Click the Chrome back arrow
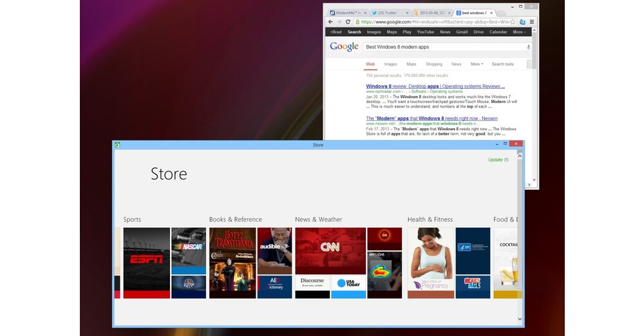The width and height of the screenshot is (644, 336). [330, 21]
